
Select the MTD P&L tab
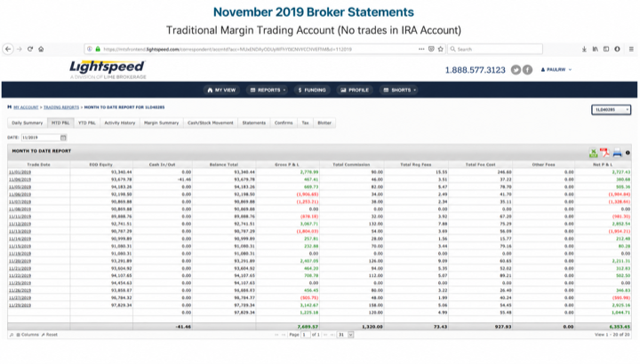click(x=60, y=123)
